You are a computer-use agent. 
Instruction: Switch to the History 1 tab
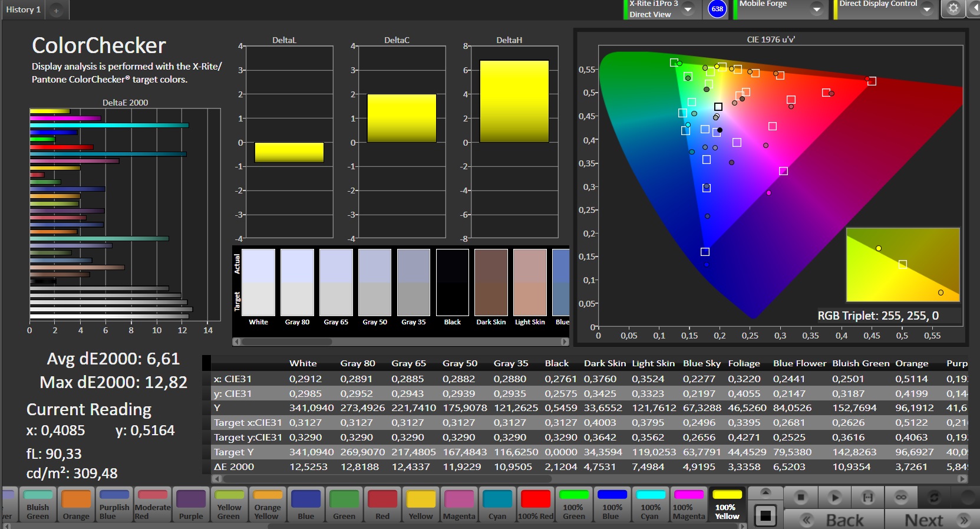click(x=24, y=9)
